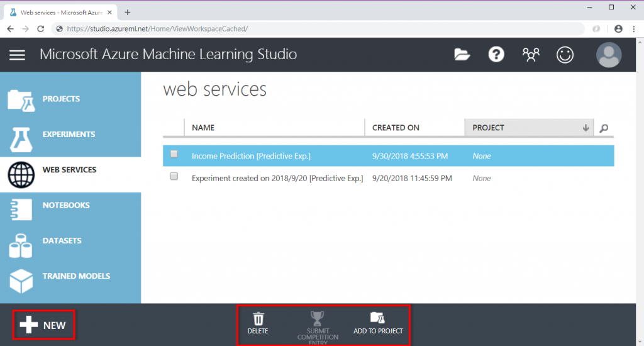
Task: Click the Trained Models cube icon
Action: [x=21, y=281]
